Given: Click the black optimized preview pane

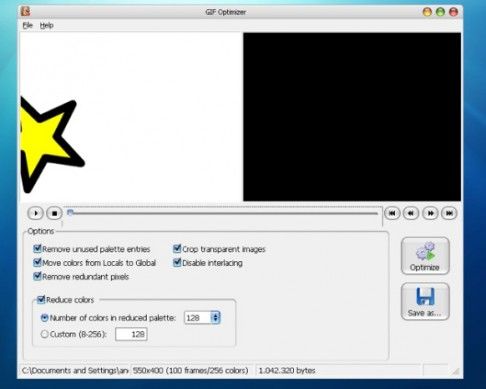Looking at the screenshot, I should (x=352, y=117).
